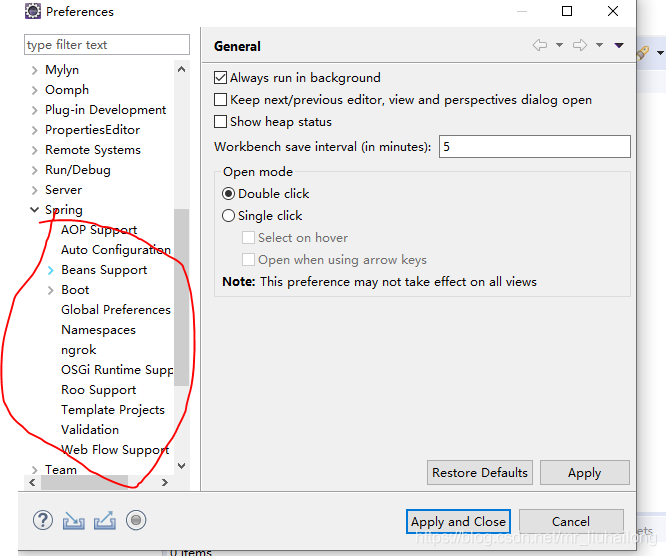Tick Open when using arrow keys
This screenshot has height=556, width=666.
[x=248, y=260]
